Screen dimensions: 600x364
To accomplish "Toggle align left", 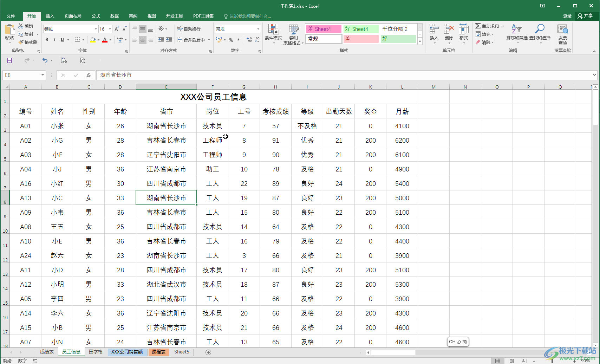I will [x=135, y=40].
